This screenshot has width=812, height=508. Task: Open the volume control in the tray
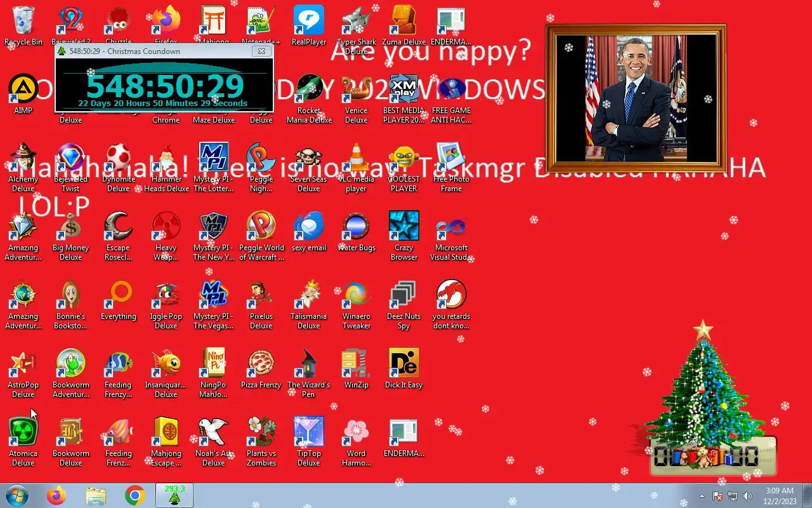[747, 496]
